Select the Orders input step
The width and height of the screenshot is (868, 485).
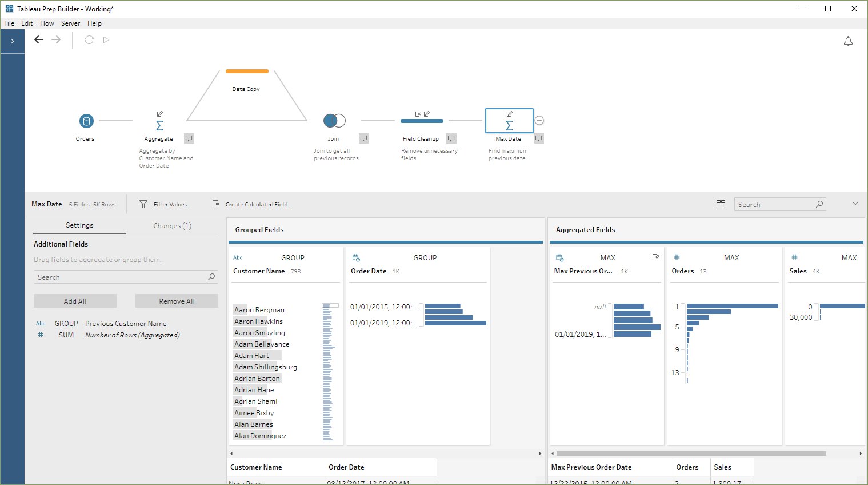(x=86, y=121)
